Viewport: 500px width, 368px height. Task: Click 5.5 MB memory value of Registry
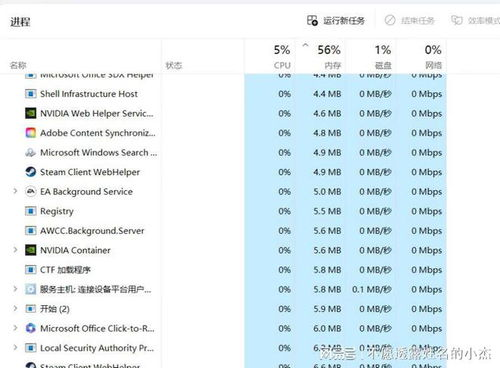pyautogui.click(x=327, y=211)
